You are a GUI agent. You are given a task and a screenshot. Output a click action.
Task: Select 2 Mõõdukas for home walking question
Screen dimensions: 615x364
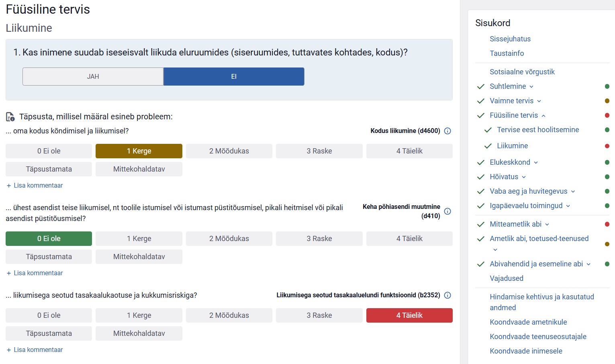pos(229,151)
